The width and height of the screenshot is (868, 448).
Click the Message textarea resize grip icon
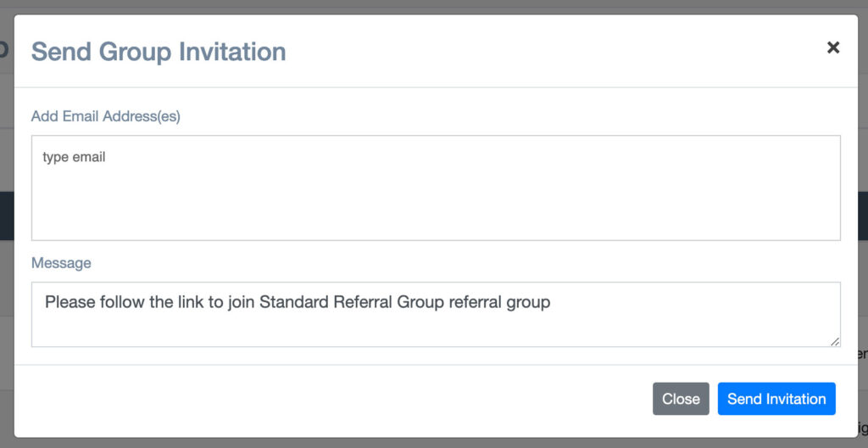[835, 342]
